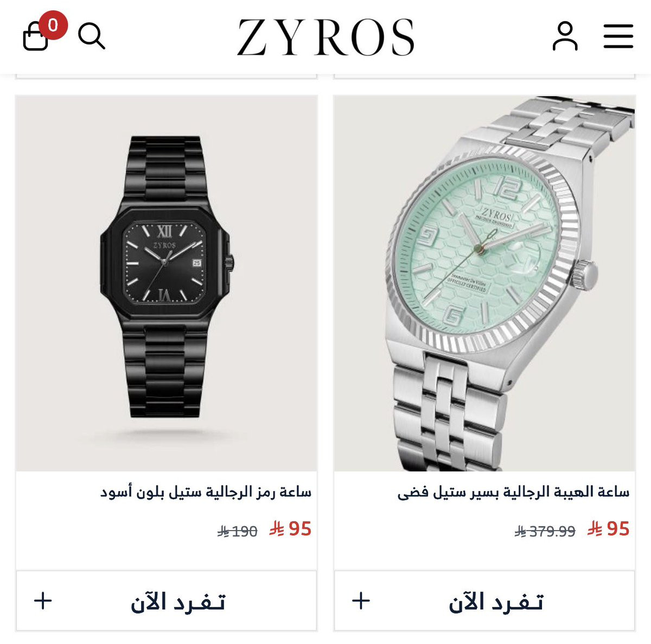
Task: Click 'تفرد الآن' button for black watch
Action: tap(167, 601)
